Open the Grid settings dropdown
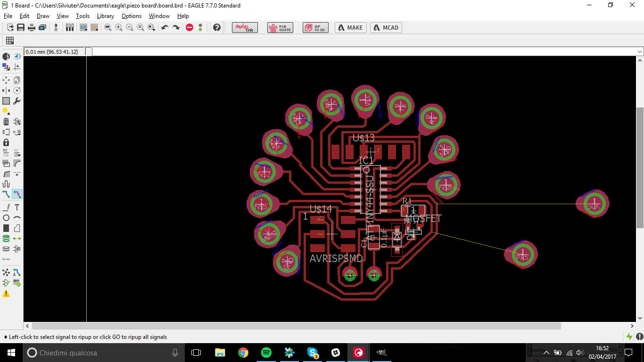This screenshot has height=362, width=644. (10, 41)
